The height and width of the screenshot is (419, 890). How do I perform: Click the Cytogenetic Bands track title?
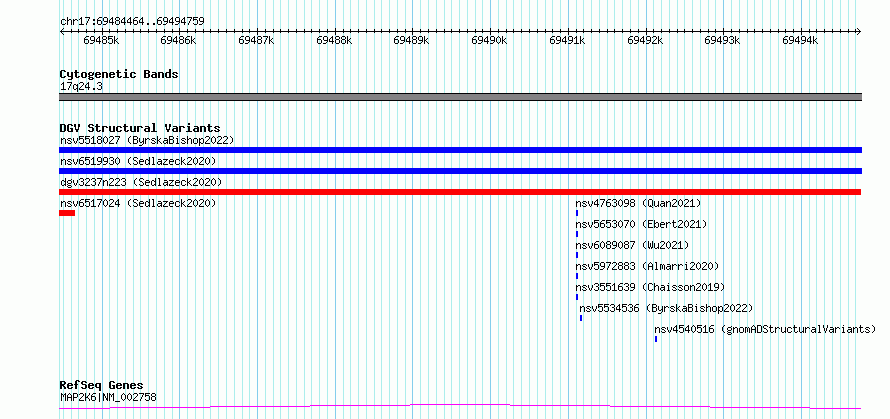[x=119, y=74]
